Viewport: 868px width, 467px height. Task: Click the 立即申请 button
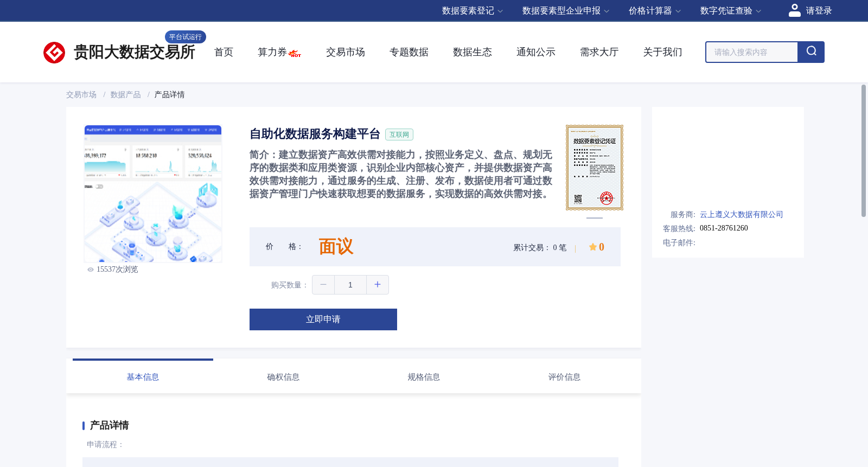pos(323,319)
